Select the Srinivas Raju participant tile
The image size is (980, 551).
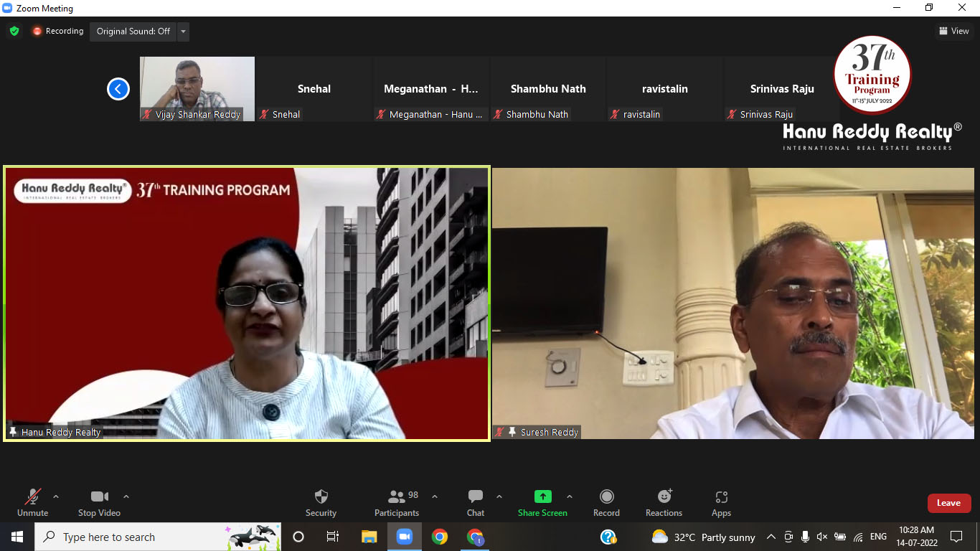click(x=782, y=89)
